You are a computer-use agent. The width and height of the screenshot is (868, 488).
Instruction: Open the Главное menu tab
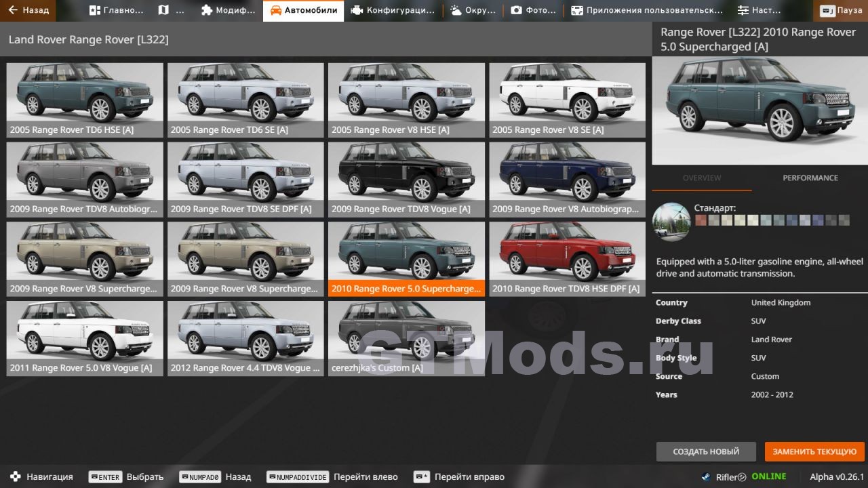116,10
